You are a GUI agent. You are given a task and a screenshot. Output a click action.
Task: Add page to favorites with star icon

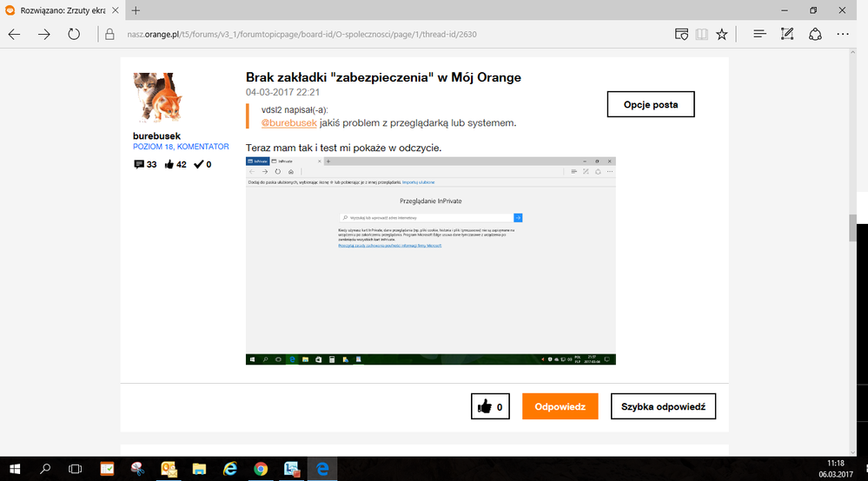pyautogui.click(x=722, y=35)
